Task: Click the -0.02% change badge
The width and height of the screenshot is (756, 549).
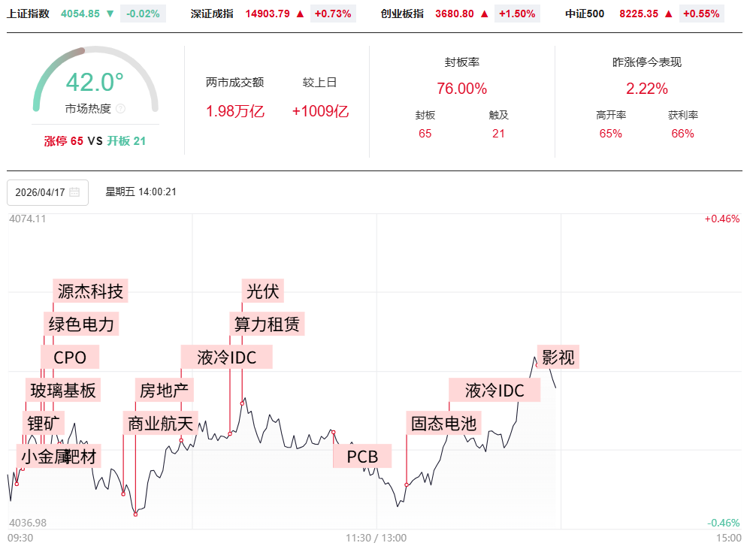Action: click(143, 14)
